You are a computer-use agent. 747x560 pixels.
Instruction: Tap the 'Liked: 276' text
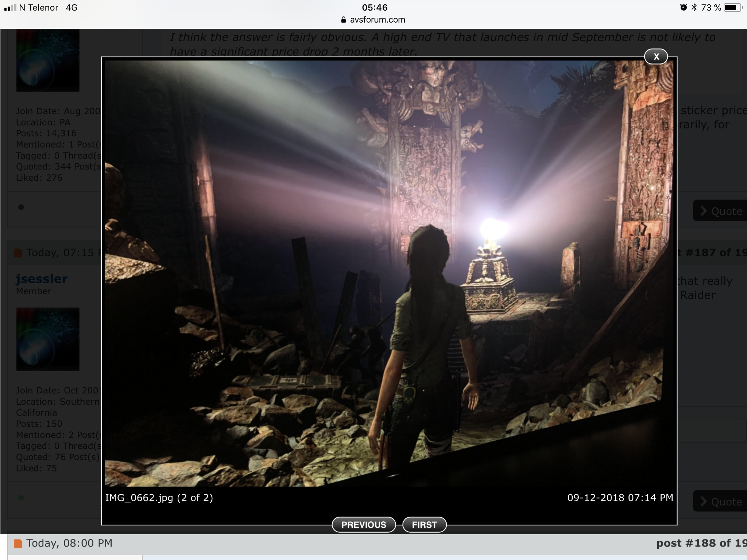(39, 178)
